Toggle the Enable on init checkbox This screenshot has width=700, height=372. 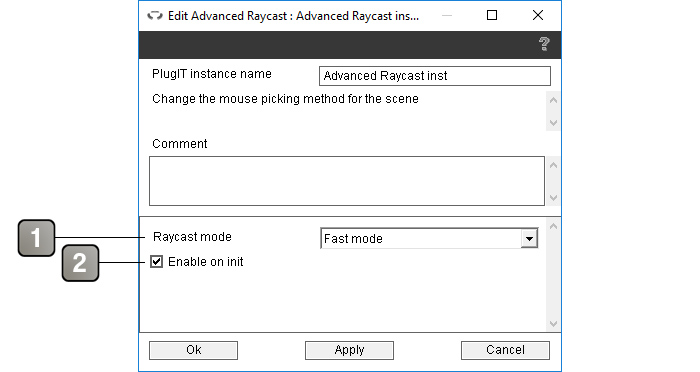click(x=156, y=262)
